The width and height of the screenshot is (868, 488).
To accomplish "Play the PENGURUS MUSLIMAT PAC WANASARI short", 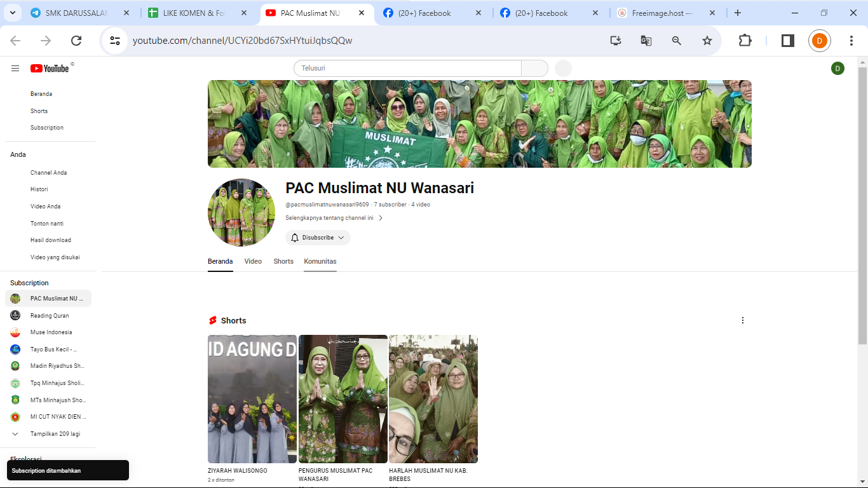I will (343, 399).
